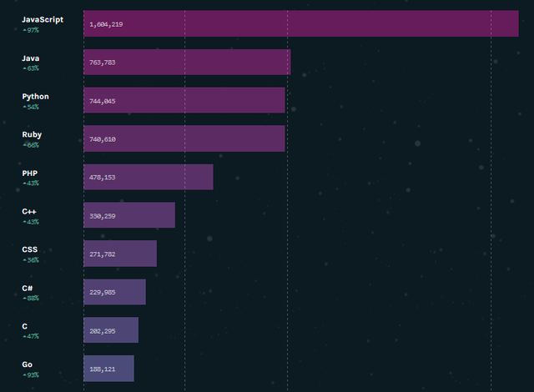Click the 54% growth figure under Python
This screenshot has width=534, height=392.
(x=31, y=108)
